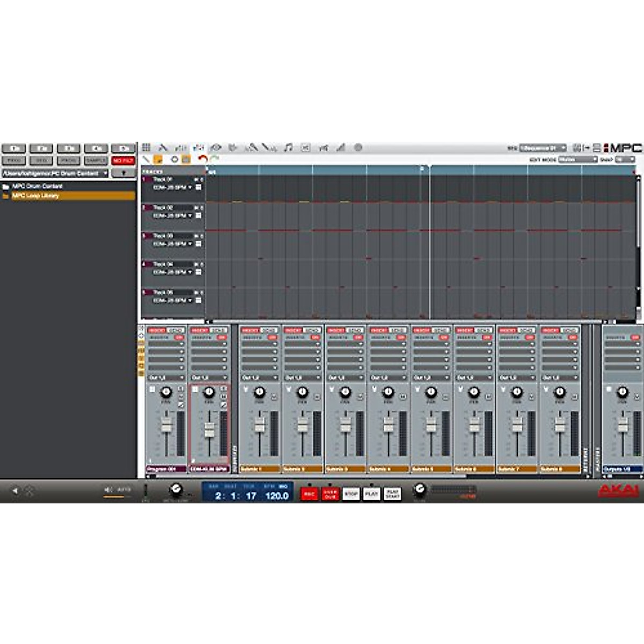This screenshot has width=644, height=644.
Task: Open the Sequence 01 dropdown
Action: tap(543, 148)
